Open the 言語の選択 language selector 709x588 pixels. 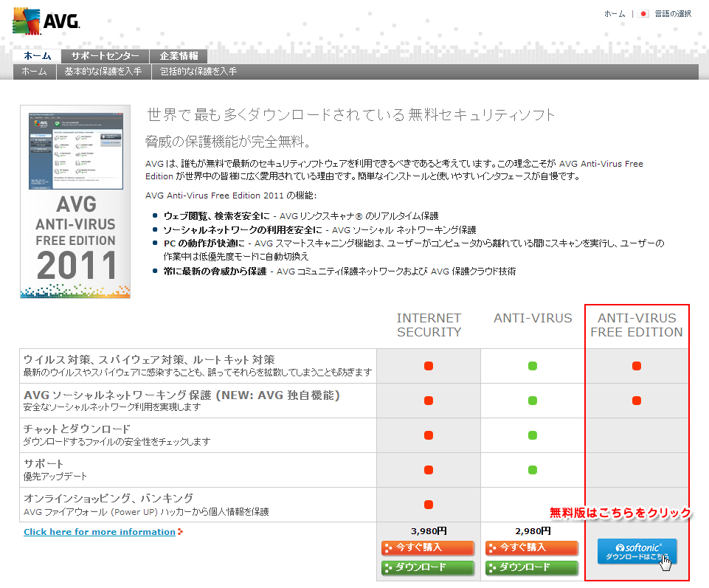tap(673, 14)
